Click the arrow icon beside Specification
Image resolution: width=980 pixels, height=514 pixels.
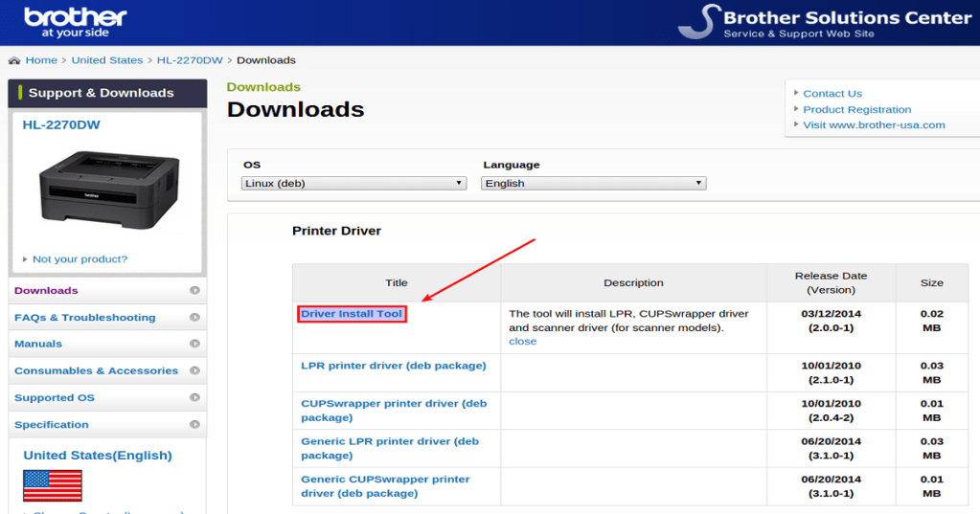pyautogui.click(x=194, y=424)
